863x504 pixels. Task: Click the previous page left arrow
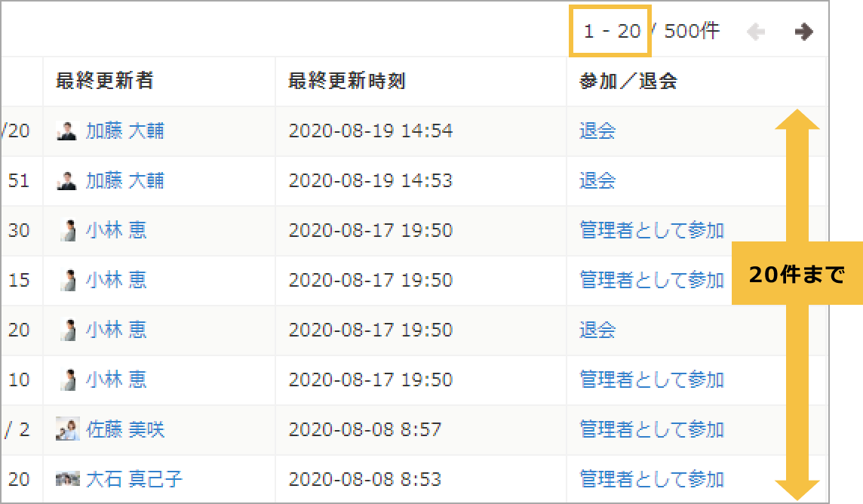pos(756,32)
